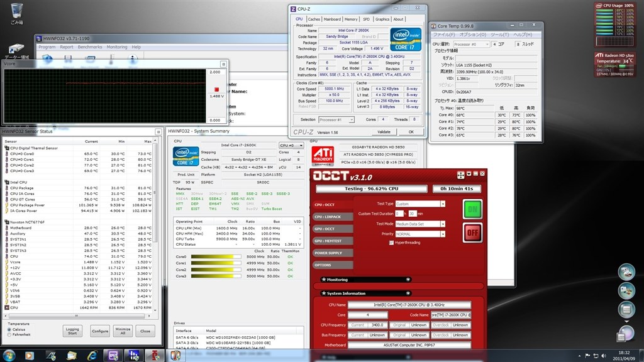
Task: Open the data area desktop drive icon
Action: (16, 51)
